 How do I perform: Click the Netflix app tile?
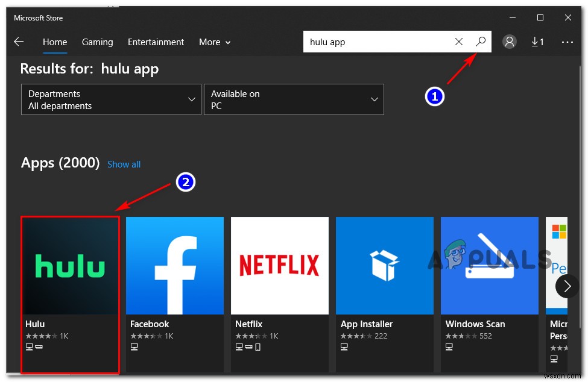tap(279, 265)
